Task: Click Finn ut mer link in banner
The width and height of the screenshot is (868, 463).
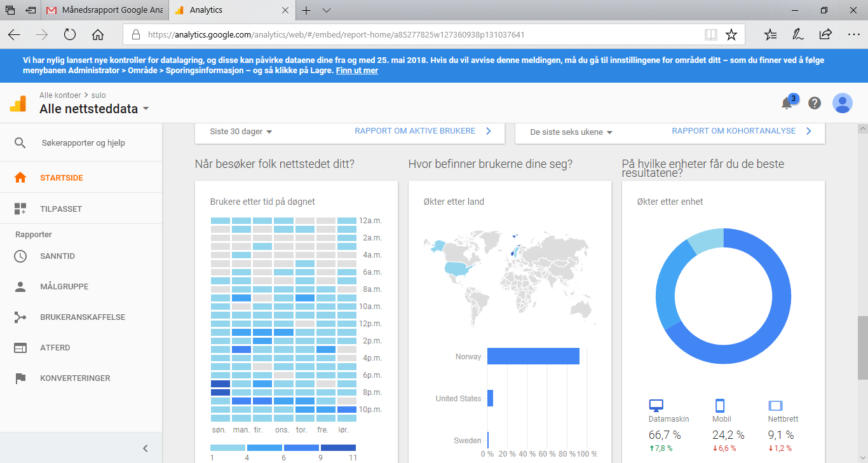Action: pos(357,71)
